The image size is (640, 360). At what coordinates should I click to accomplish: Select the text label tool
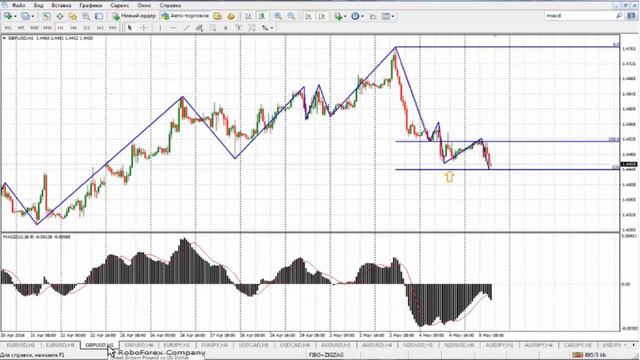pos(238,28)
